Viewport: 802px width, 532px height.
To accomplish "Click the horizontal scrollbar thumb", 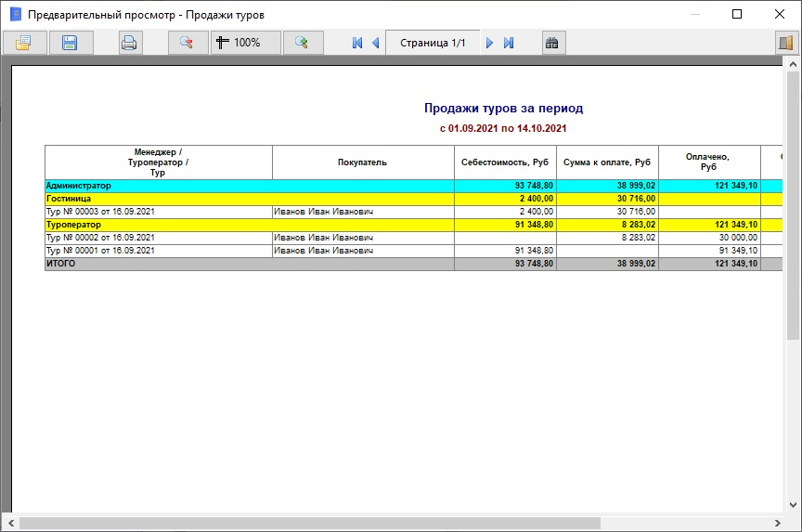I will click(306, 523).
